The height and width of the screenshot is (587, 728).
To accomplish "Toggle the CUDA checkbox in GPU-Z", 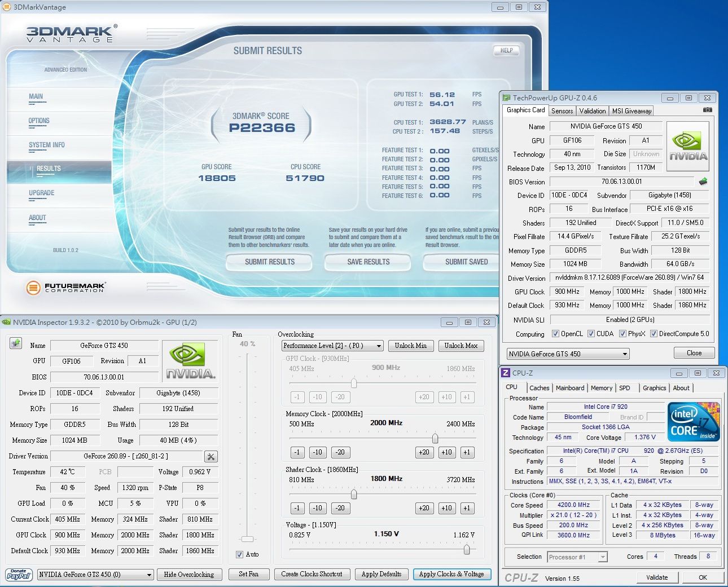I will (x=591, y=334).
